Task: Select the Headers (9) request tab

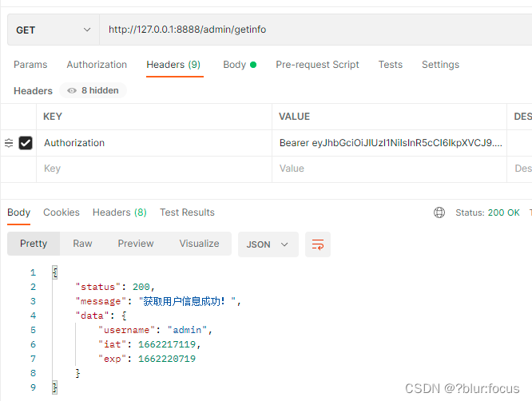Action: coord(173,65)
